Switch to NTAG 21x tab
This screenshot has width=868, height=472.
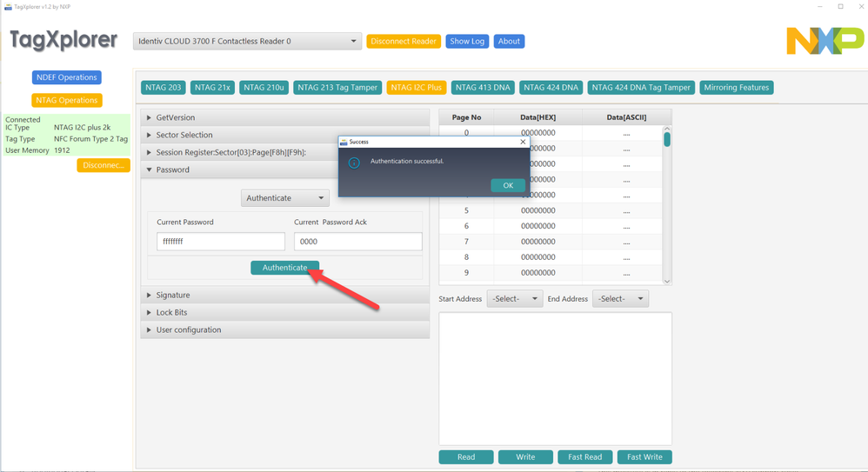[x=212, y=88]
